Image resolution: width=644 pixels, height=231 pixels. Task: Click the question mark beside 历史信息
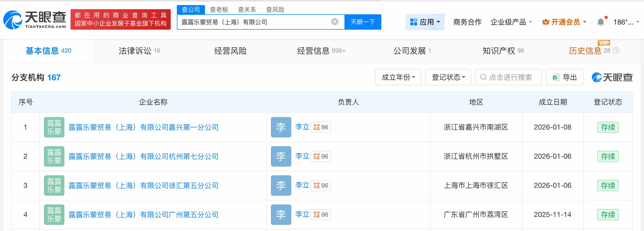tap(616, 51)
